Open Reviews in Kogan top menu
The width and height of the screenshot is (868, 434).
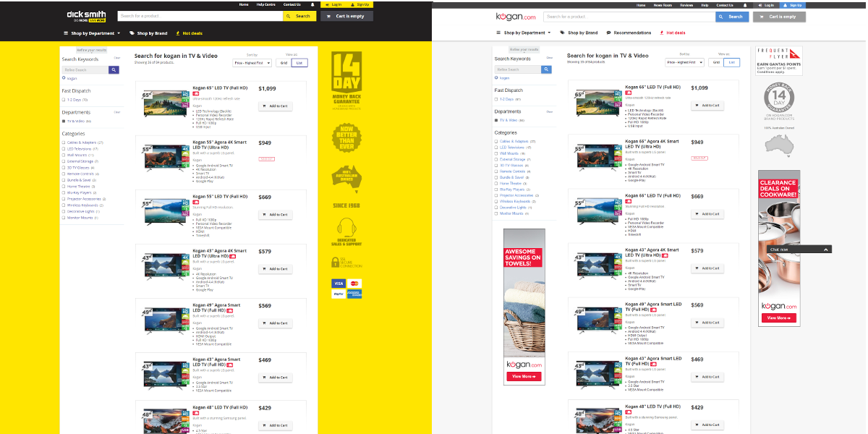pos(686,5)
